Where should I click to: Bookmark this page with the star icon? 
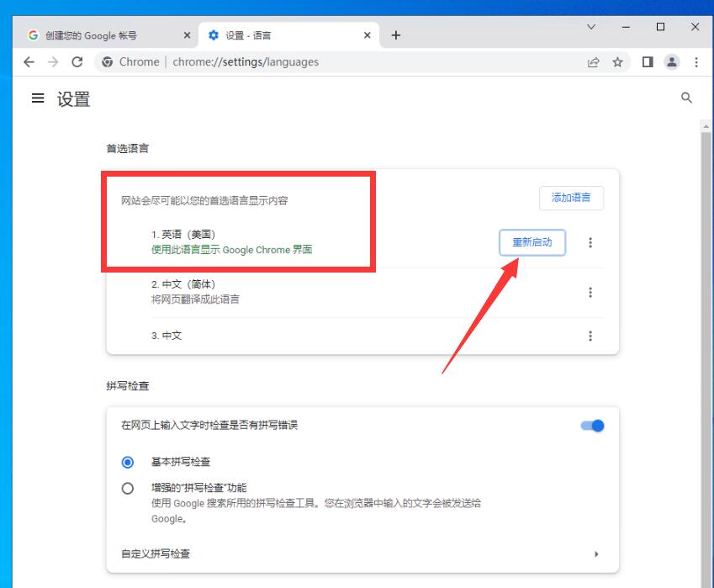[x=617, y=62]
